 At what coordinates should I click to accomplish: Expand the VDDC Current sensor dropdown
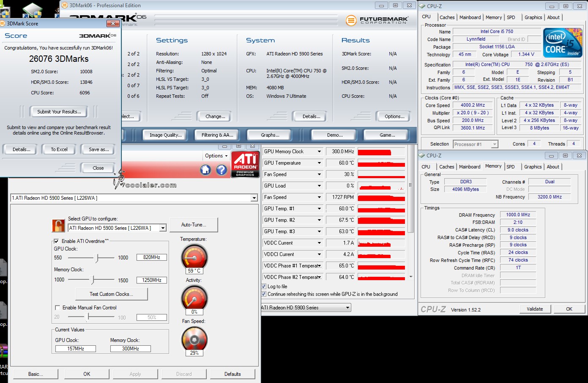[319, 243]
